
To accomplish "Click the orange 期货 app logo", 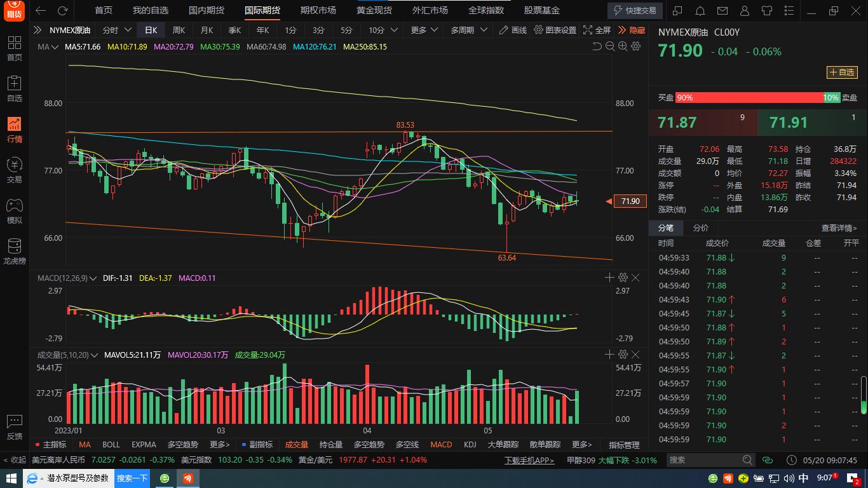I will click(x=15, y=11).
